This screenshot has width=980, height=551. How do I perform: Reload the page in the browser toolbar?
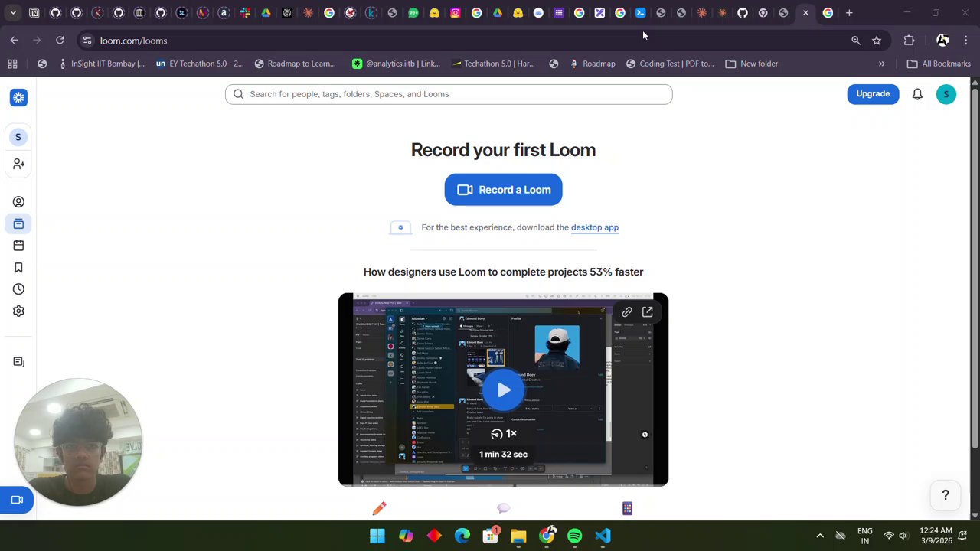(x=60, y=41)
